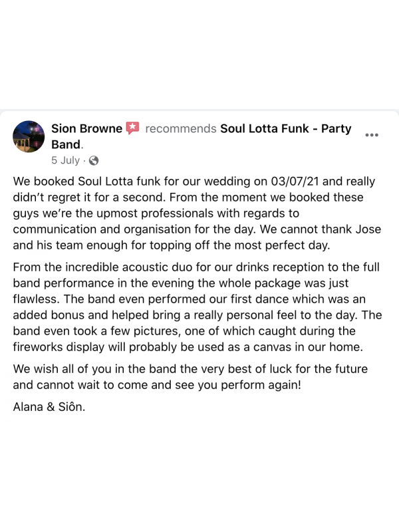
Task: Click the "5 July" post timestamp
Action: 65,160
